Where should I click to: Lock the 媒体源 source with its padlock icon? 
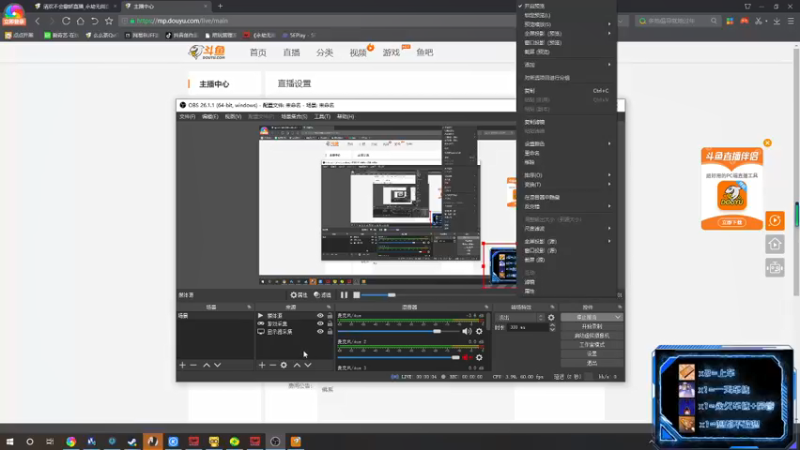pos(330,316)
